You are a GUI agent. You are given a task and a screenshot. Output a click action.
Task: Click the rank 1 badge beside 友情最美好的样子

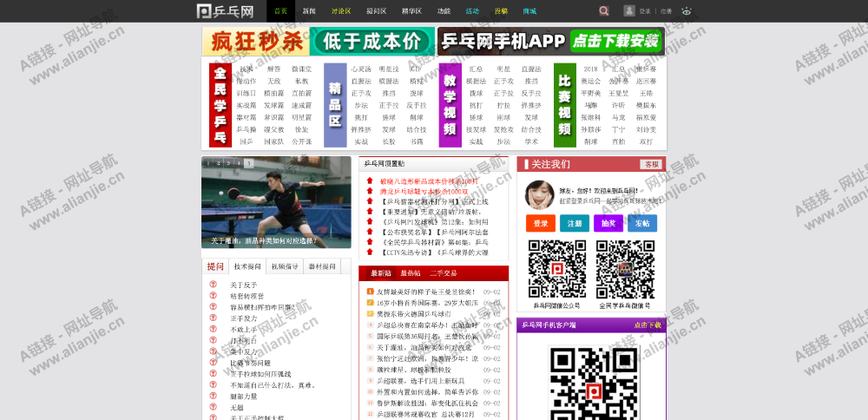click(x=371, y=292)
